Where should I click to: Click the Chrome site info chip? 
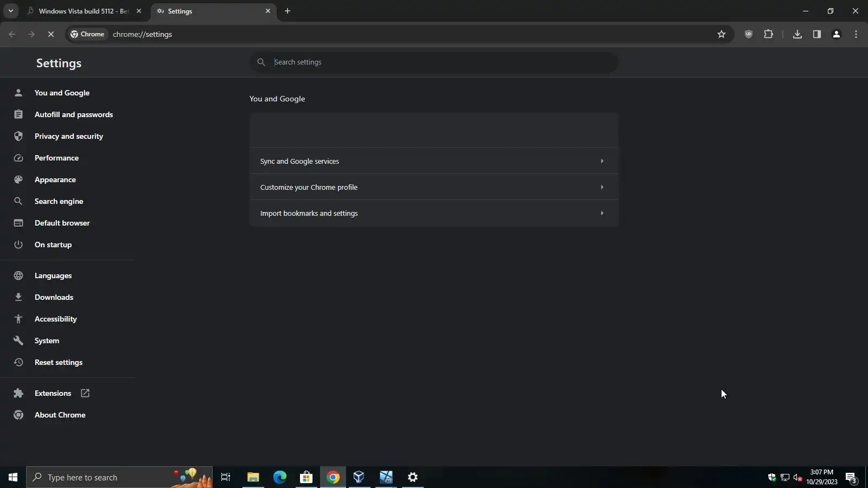pos(87,34)
